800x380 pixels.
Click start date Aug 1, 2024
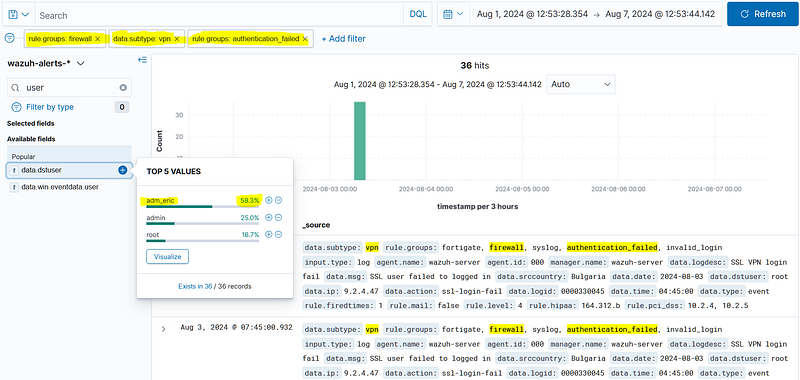(x=532, y=14)
